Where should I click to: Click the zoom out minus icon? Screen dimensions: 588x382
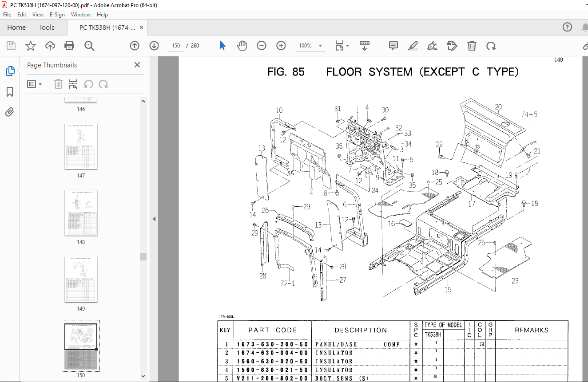tap(262, 46)
